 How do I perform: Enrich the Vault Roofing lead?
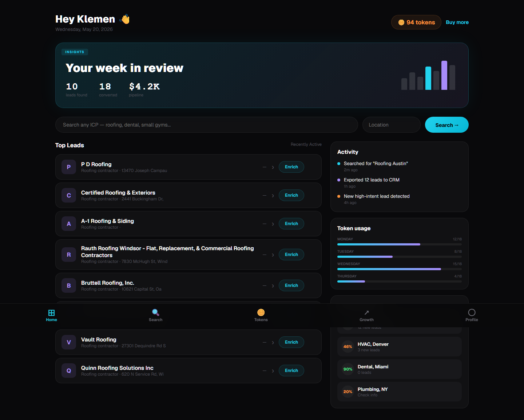click(291, 342)
